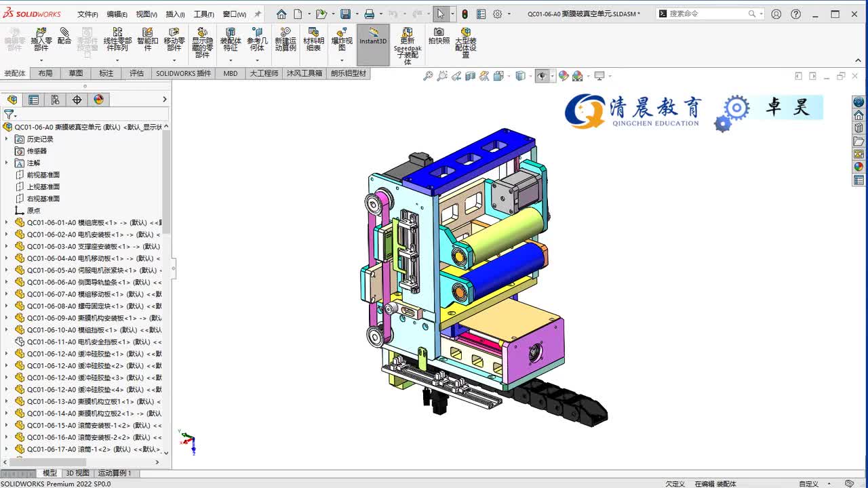Switch to the 3D 视图 bottom tab
Viewport: 868px width, 488px height.
coord(77,473)
